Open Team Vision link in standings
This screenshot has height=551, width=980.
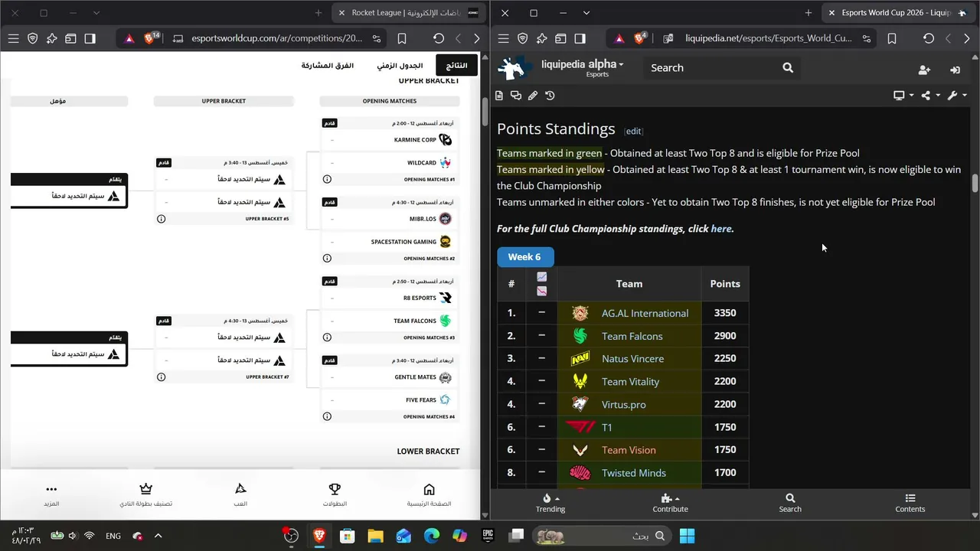point(629,450)
